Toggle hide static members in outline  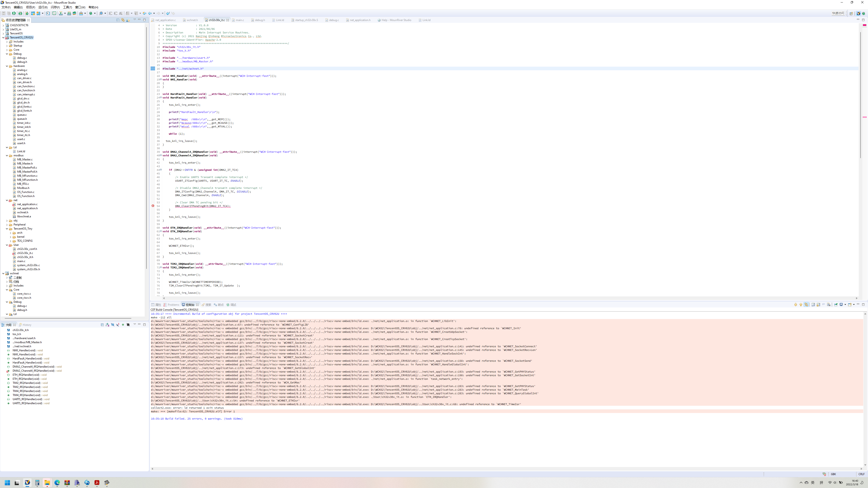click(118, 325)
